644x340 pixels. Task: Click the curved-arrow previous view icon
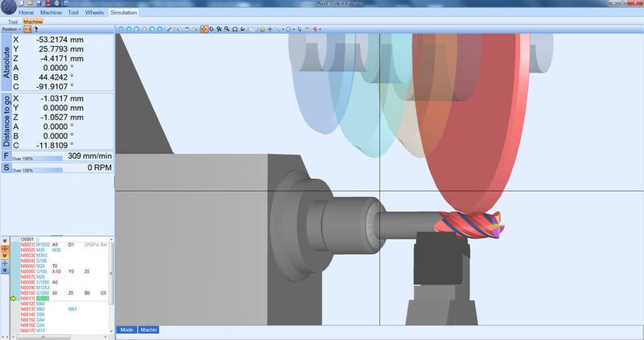[x=243, y=29]
